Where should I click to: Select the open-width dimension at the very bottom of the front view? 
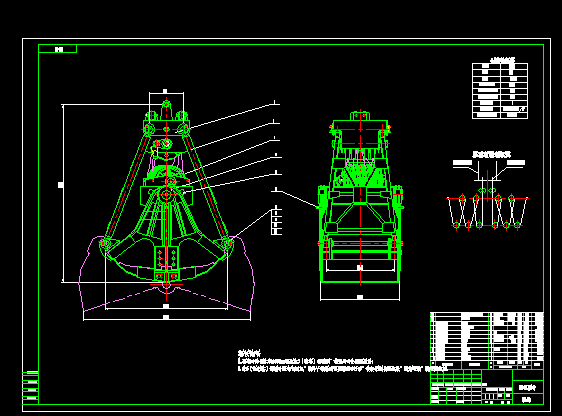[166, 317]
